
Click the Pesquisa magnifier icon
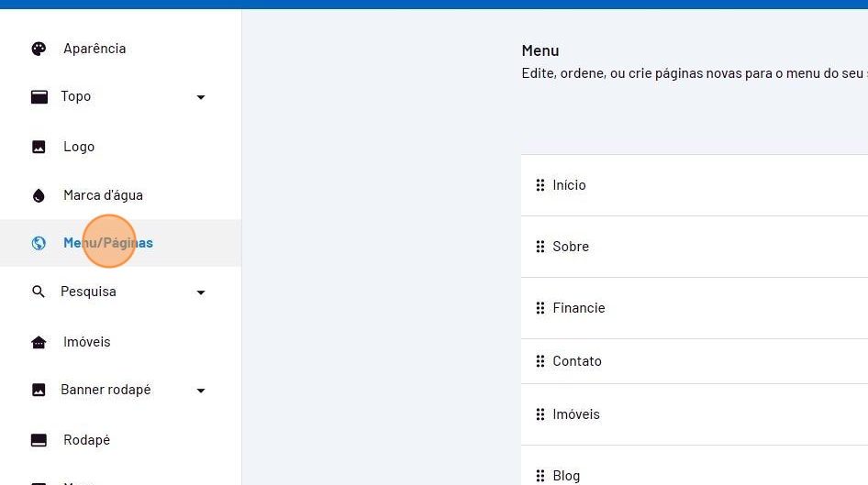[x=39, y=292]
